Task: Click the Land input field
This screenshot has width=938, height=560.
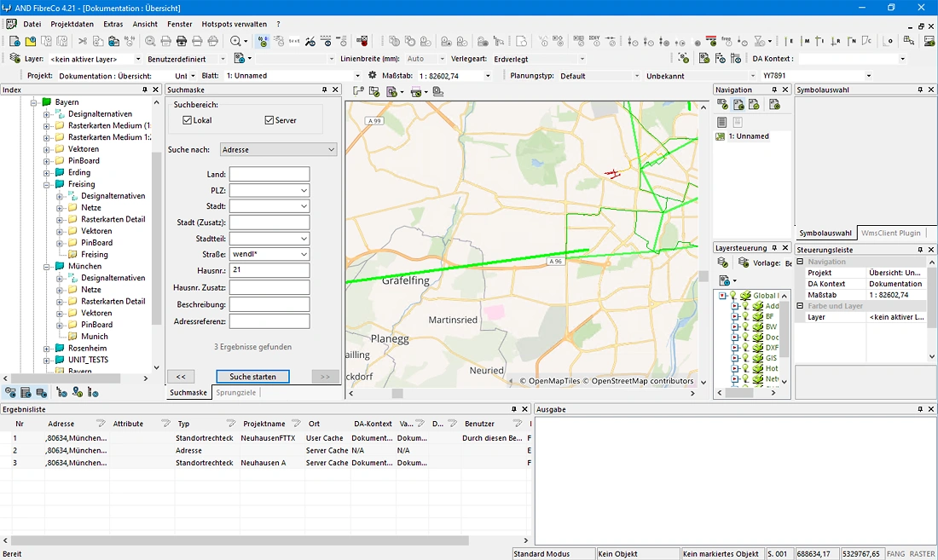Action: 269,174
